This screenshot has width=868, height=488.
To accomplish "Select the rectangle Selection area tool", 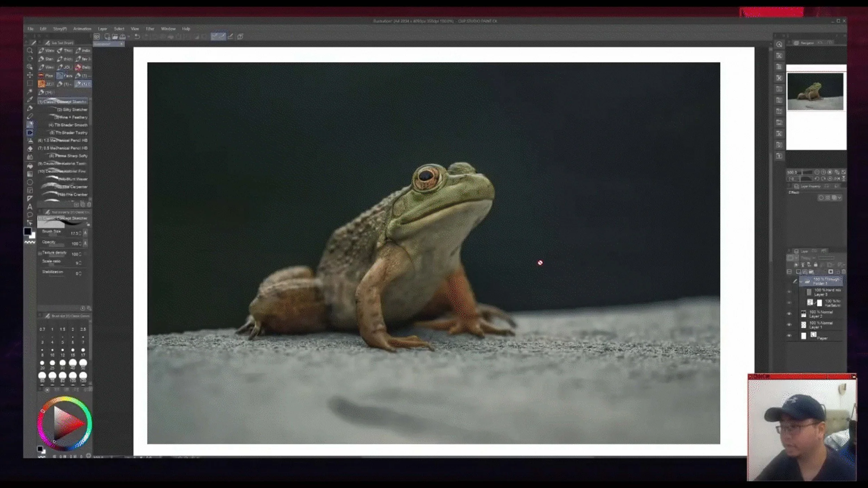I will coord(30,83).
